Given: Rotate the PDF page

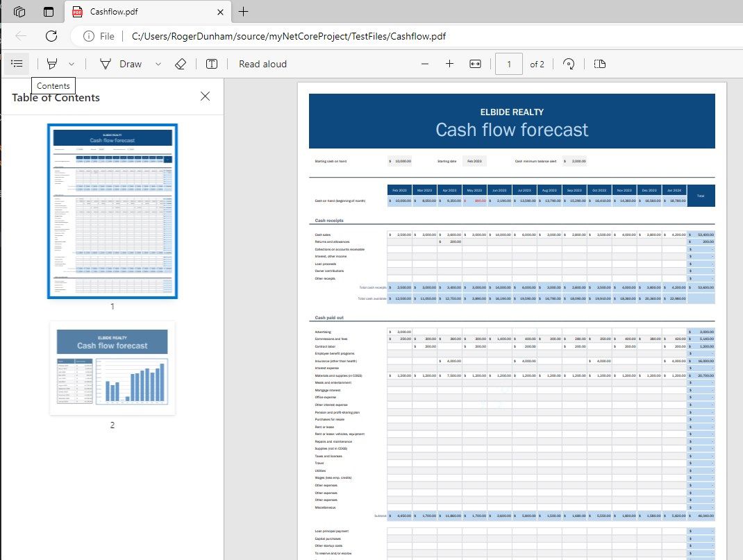Looking at the screenshot, I should pyautogui.click(x=569, y=63).
